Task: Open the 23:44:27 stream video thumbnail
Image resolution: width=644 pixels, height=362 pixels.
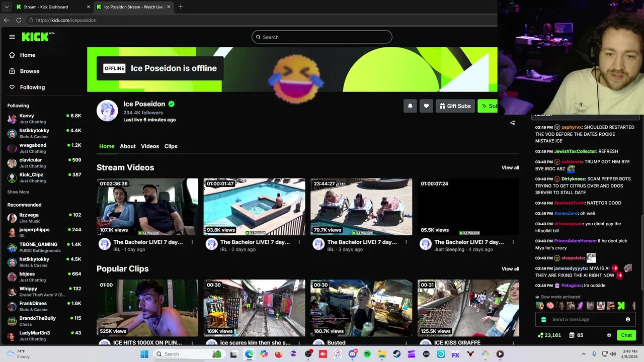Action: pyautogui.click(x=361, y=207)
